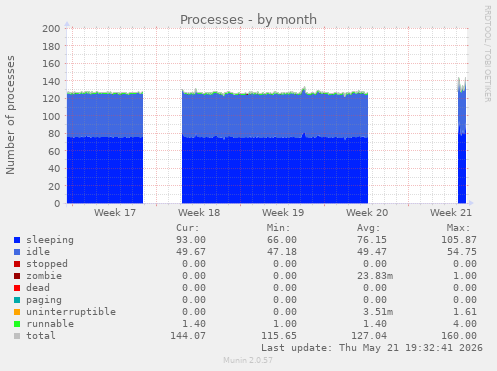Click the 'paging' legend label
The image size is (497, 371).
pos(44,300)
